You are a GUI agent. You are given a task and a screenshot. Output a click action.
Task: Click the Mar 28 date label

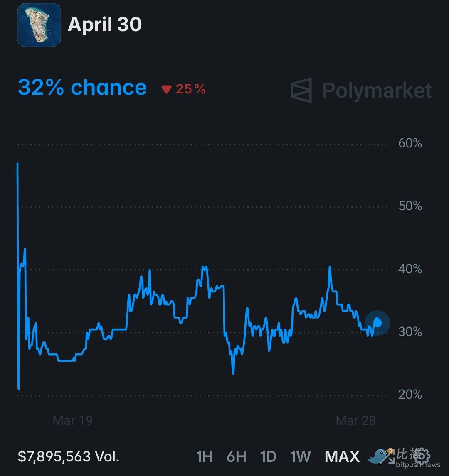[355, 420]
